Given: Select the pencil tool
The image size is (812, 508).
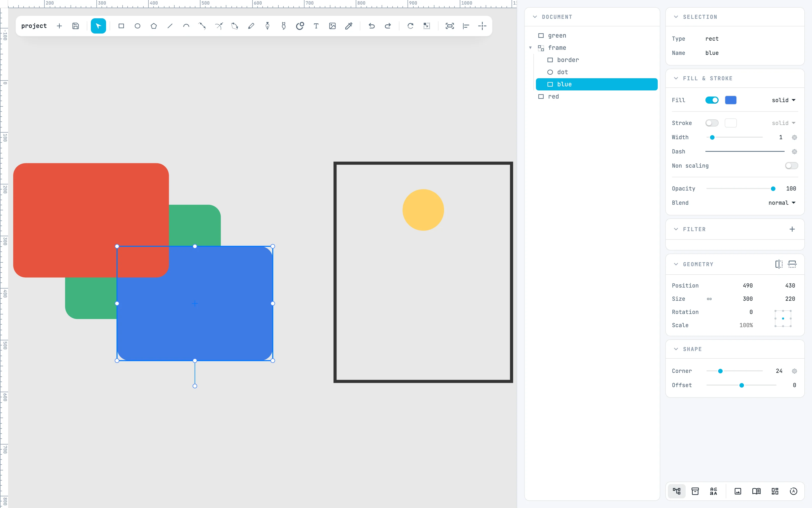Looking at the screenshot, I should tap(251, 26).
